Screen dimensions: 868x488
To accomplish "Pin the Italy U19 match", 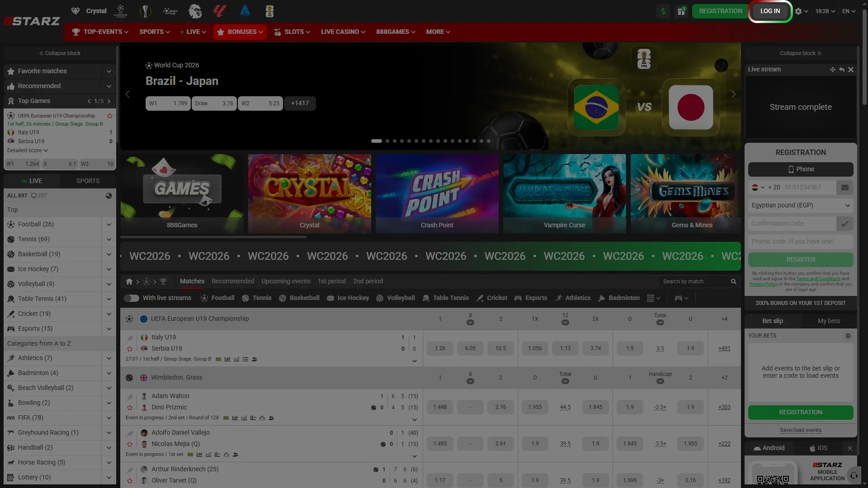I will point(130,338).
